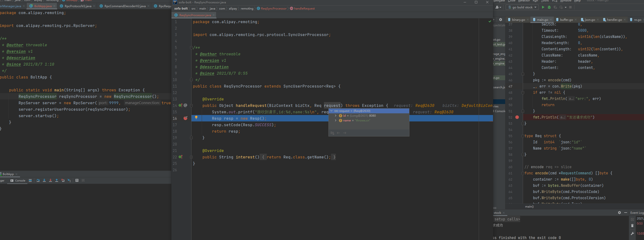This screenshot has width=644, height=240.
Task: Hide the stock run panel with minus icon
Action: tap(626, 213)
